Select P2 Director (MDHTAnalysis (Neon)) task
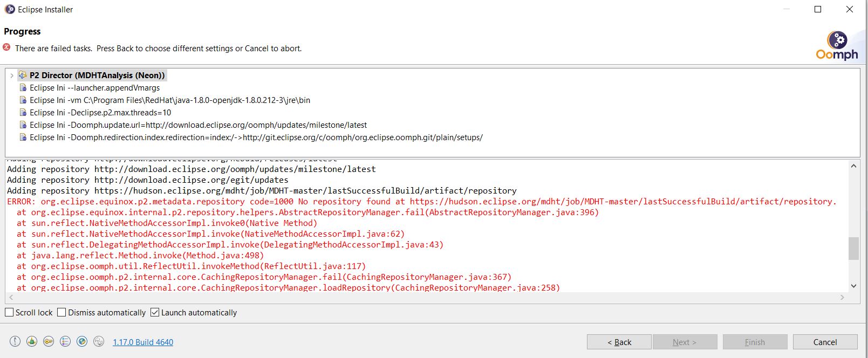Viewport: 868px width, 358px height. 97,75
